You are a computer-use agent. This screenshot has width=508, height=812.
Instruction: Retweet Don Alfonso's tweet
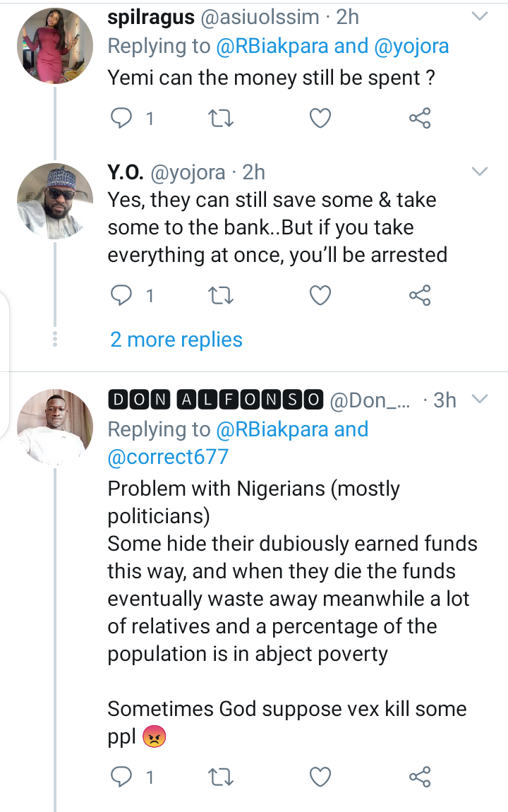pyautogui.click(x=222, y=777)
